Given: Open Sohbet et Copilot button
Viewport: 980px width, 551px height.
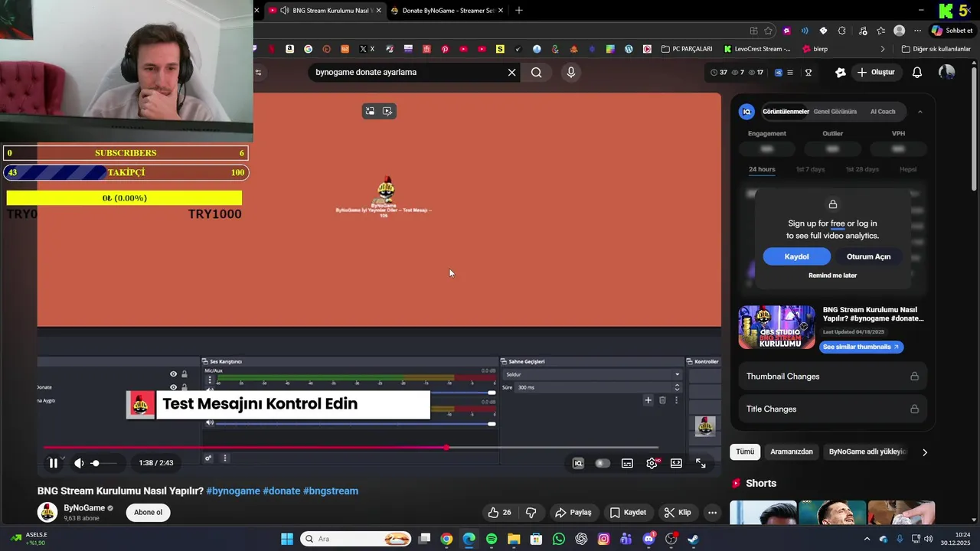Looking at the screenshot, I should 952,31.
